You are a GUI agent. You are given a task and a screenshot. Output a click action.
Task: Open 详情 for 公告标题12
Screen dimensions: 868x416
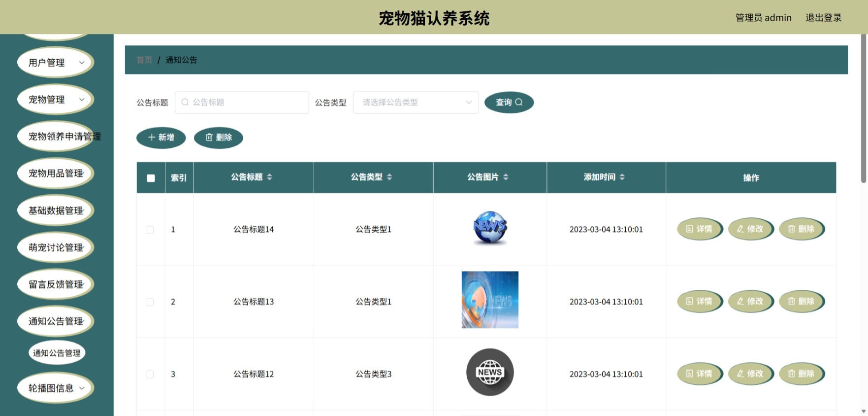tap(700, 374)
